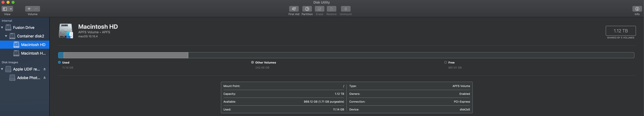Click the remove volume minus button
Image resolution: width=644 pixels, height=116 pixels.
(36, 9)
